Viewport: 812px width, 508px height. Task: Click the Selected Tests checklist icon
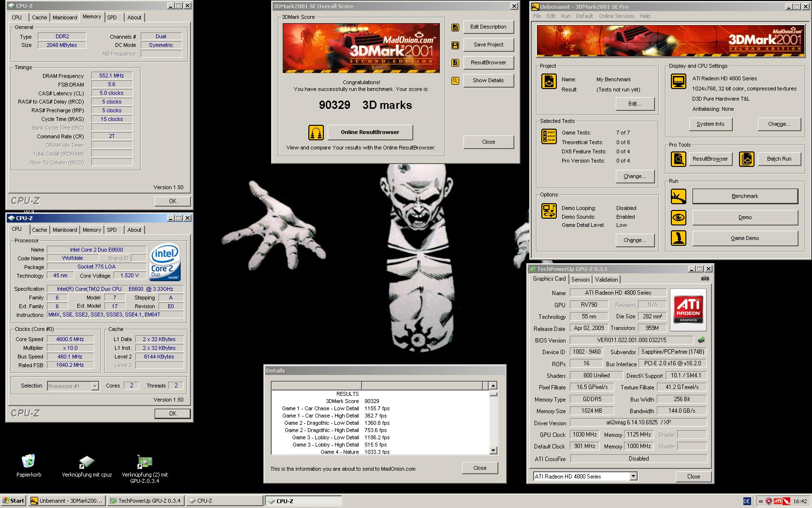[x=549, y=136]
